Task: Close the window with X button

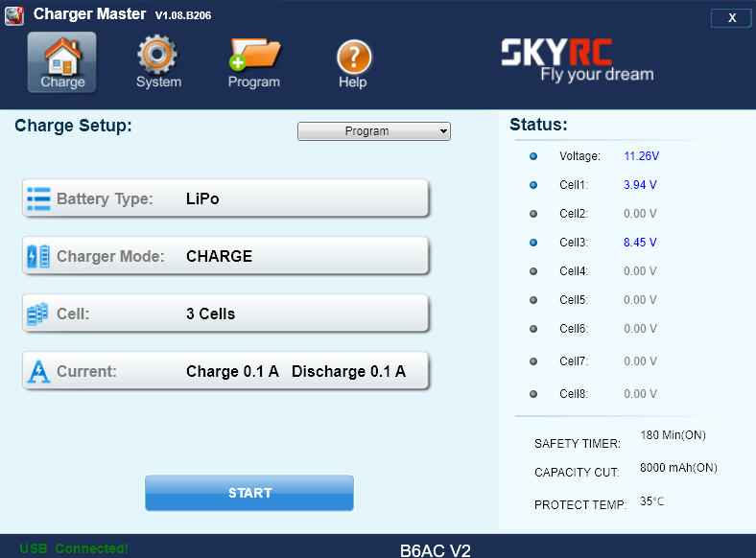Action: click(x=732, y=18)
